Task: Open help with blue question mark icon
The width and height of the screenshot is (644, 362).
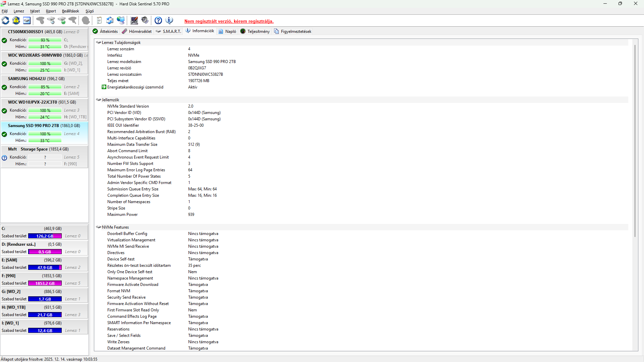Action: [x=158, y=21]
